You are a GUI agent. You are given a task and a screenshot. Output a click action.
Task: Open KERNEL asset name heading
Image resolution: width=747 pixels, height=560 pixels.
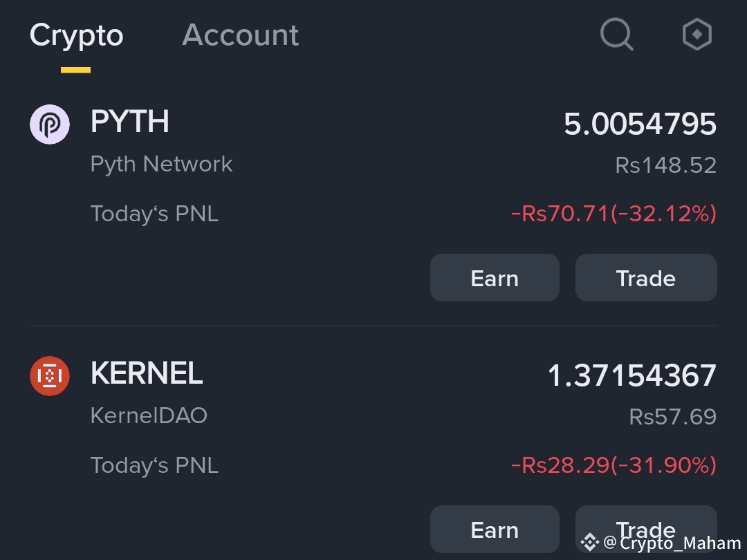click(x=147, y=373)
